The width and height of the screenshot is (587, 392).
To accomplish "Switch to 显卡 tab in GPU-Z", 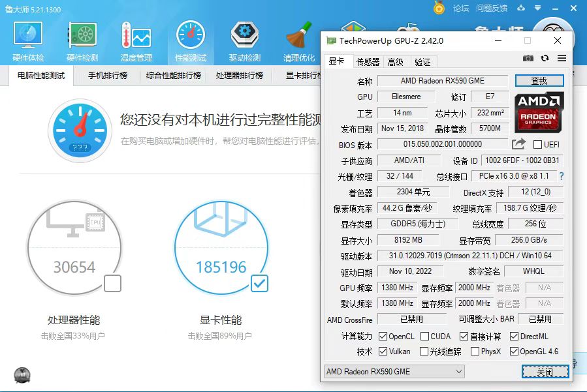I will click(x=336, y=61).
